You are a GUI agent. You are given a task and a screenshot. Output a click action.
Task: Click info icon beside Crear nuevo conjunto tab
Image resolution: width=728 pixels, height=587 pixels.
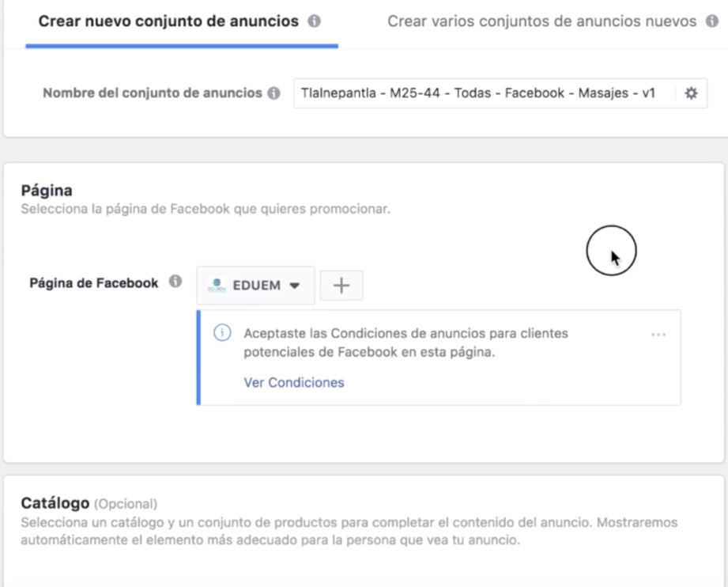(x=314, y=21)
